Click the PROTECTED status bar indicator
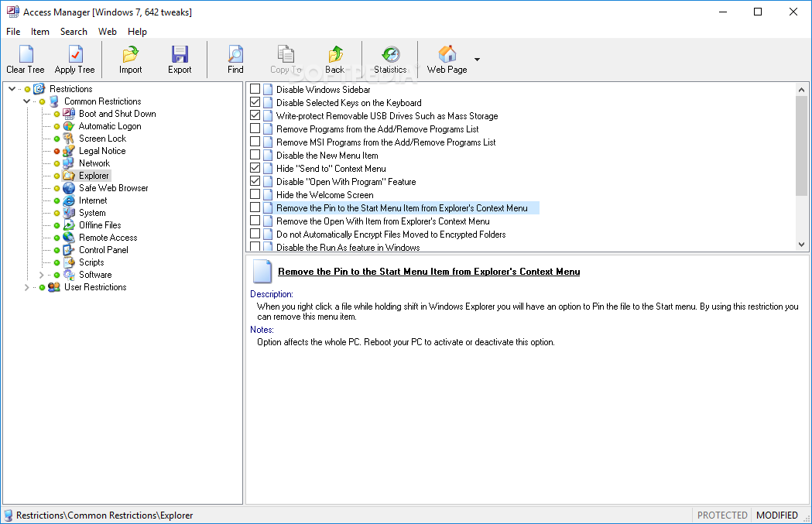This screenshot has height=524, width=812. click(x=722, y=515)
